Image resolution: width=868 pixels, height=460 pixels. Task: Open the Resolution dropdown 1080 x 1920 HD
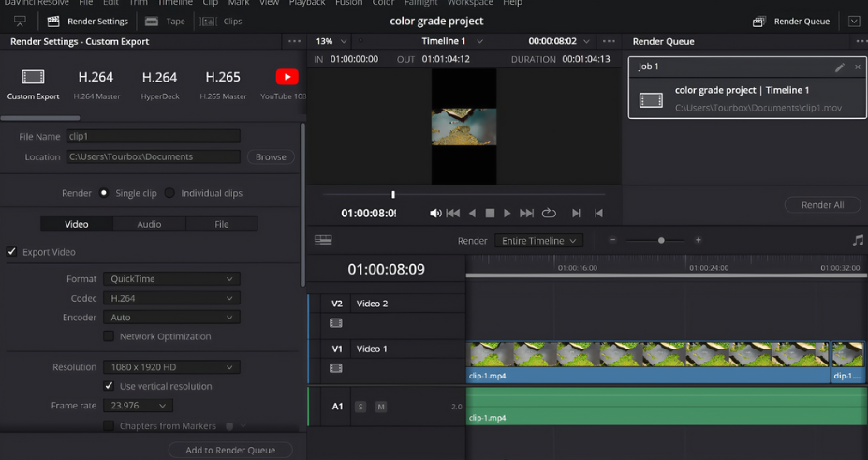tap(171, 367)
